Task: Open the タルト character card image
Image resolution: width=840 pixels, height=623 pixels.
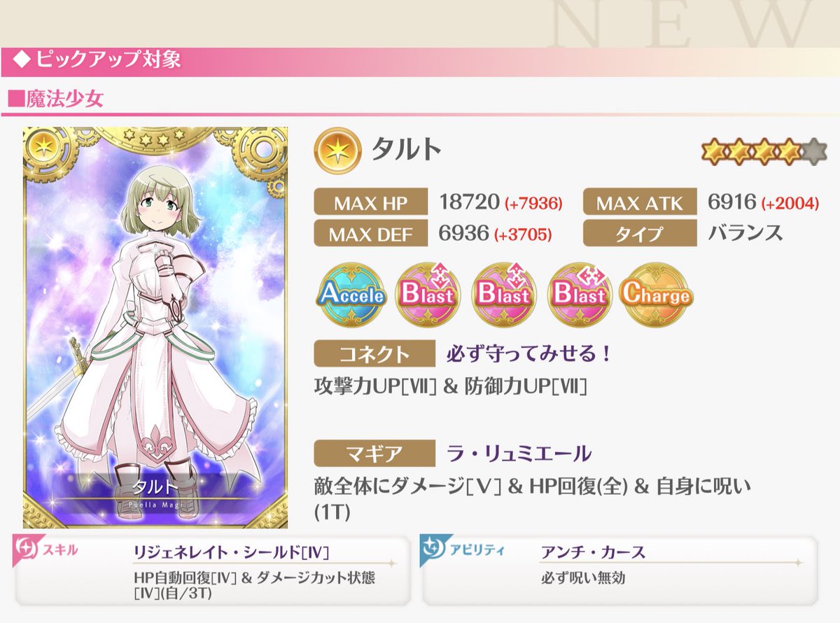Action: tap(155, 328)
